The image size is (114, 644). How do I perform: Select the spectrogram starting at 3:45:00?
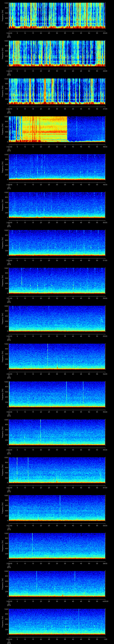pos(57,53)
